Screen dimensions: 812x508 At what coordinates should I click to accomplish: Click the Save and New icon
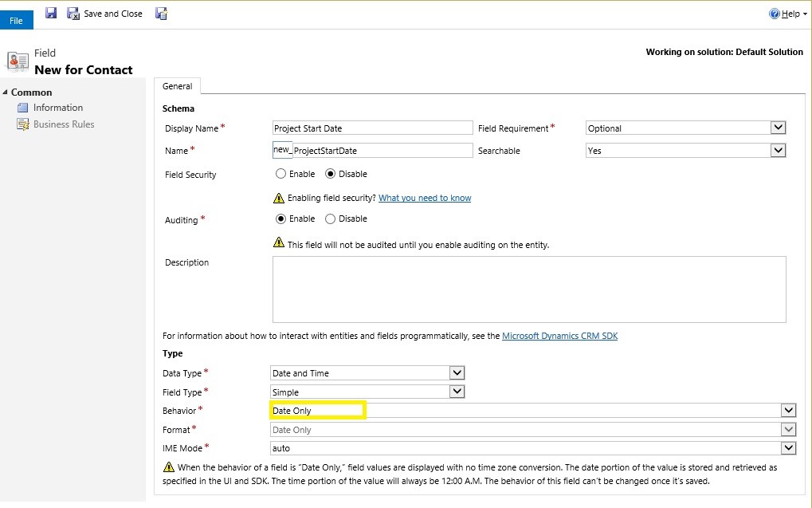(161, 14)
